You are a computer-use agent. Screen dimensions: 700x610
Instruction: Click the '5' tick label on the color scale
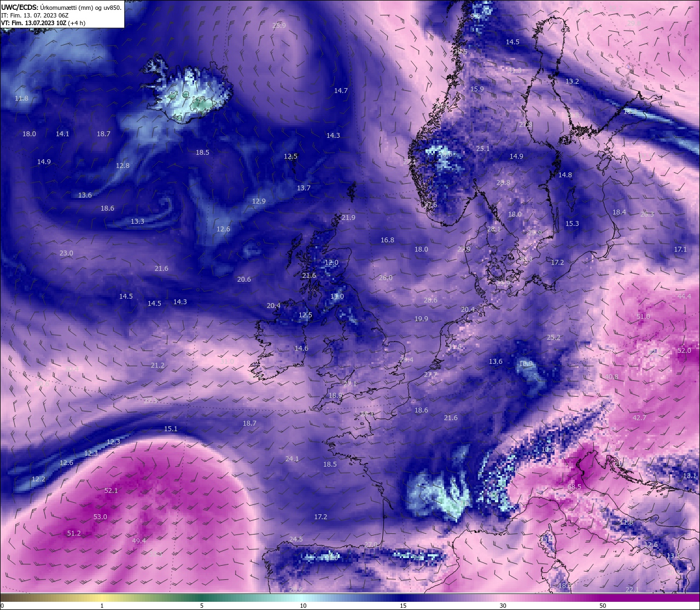(x=202, y=606)
